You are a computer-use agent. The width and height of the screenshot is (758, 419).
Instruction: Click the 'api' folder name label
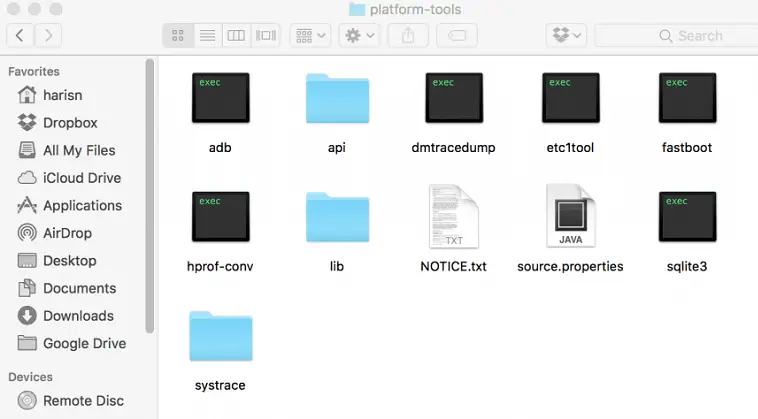pos(337,147)
